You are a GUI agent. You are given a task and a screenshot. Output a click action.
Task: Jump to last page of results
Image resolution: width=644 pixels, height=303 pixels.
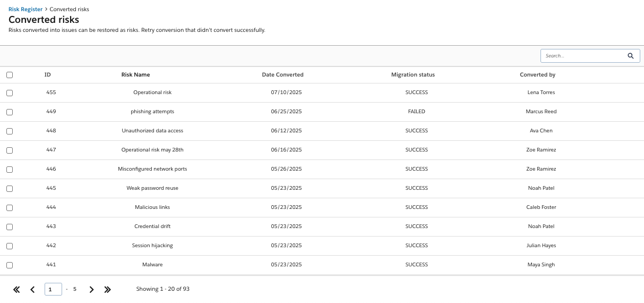pyautogui.click(x=107, y=290)
